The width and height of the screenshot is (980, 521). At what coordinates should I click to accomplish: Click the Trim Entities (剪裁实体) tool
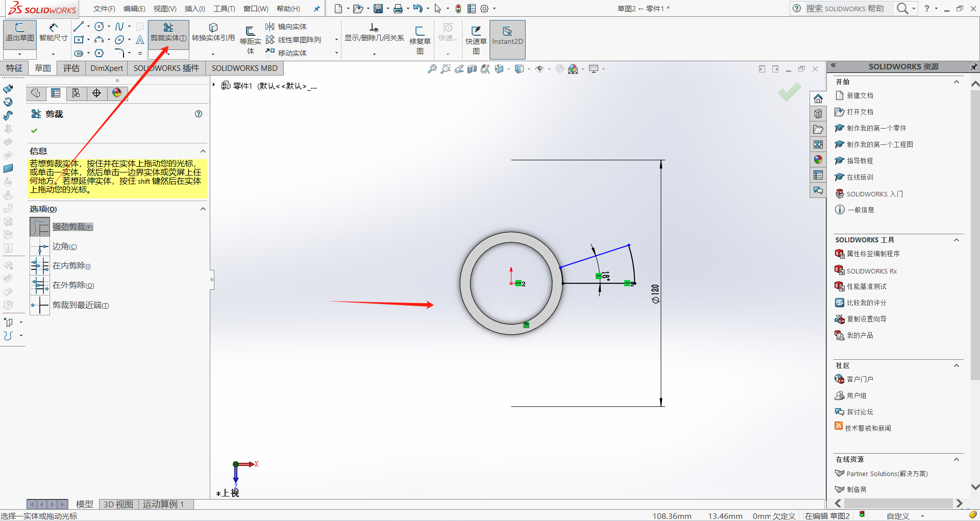click(168, 32)
